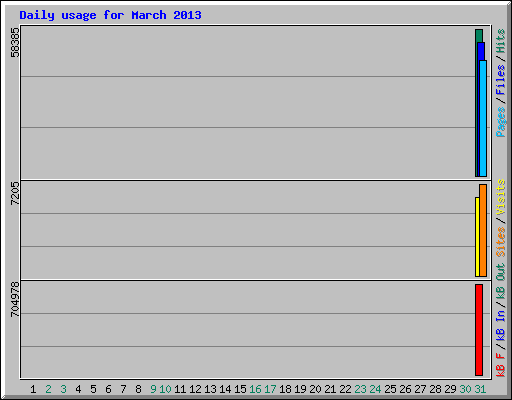Image resolution: width=512 pixels, height=400 pixels.
Task: Click the dark blue Files bar for day 31
Action: [481, 51]
